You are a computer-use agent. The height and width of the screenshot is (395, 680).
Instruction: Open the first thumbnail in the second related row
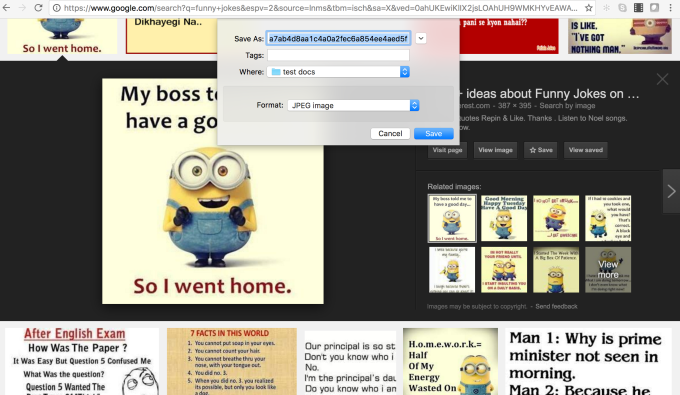pos(452,270)
